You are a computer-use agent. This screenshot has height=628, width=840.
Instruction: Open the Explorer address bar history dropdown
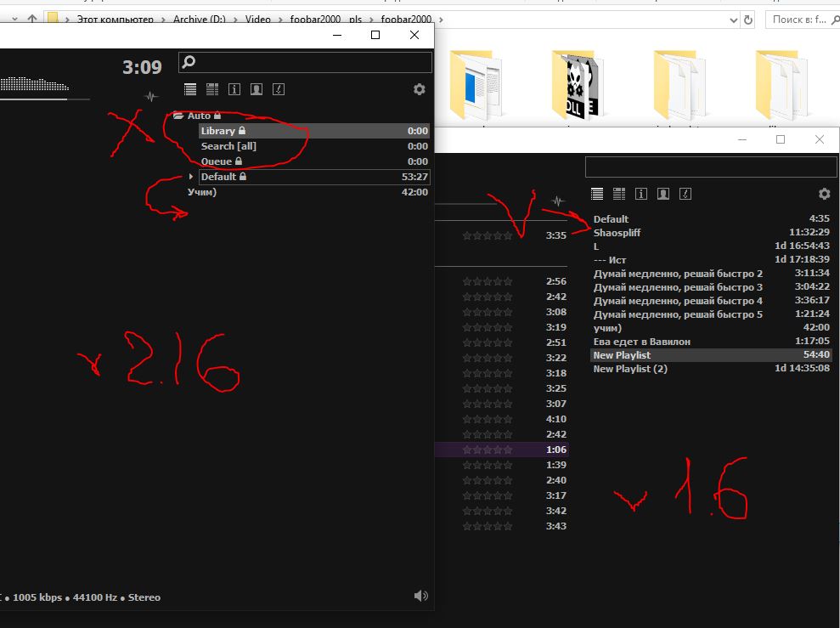(x=733, y=20)
